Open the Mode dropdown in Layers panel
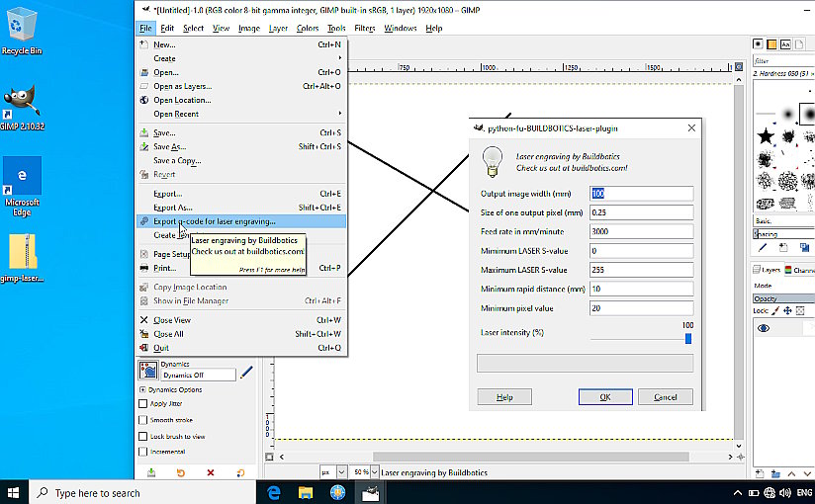The width and height of the screenshot is (815, 504). point(783,286)
